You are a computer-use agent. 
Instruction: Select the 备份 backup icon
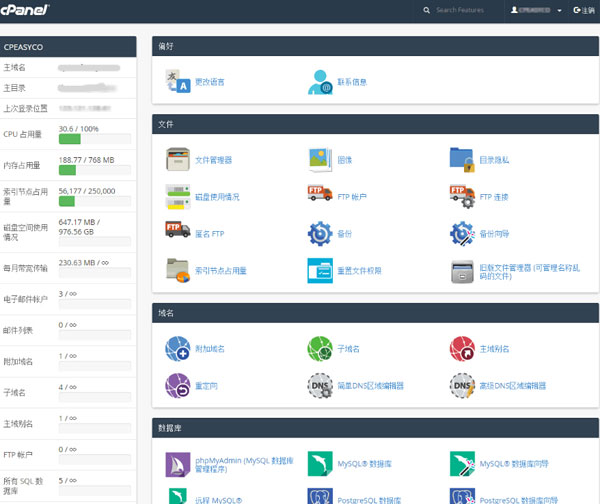319,233
